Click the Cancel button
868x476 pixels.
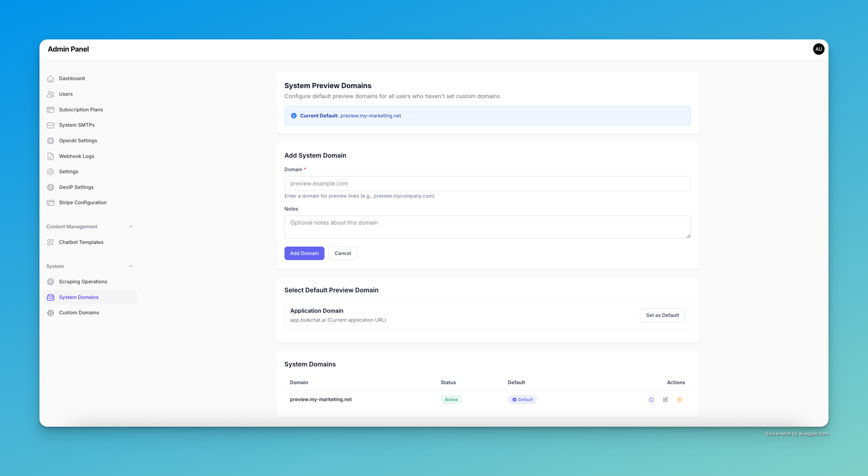pos(342,253)
